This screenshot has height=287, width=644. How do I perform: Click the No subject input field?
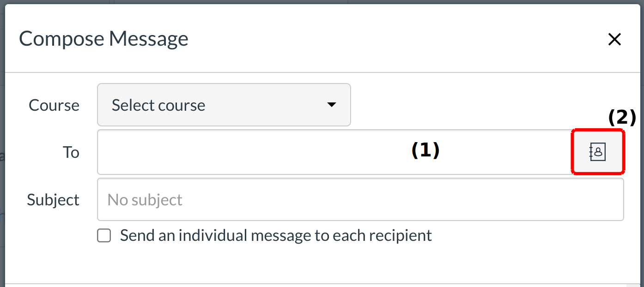360,200
